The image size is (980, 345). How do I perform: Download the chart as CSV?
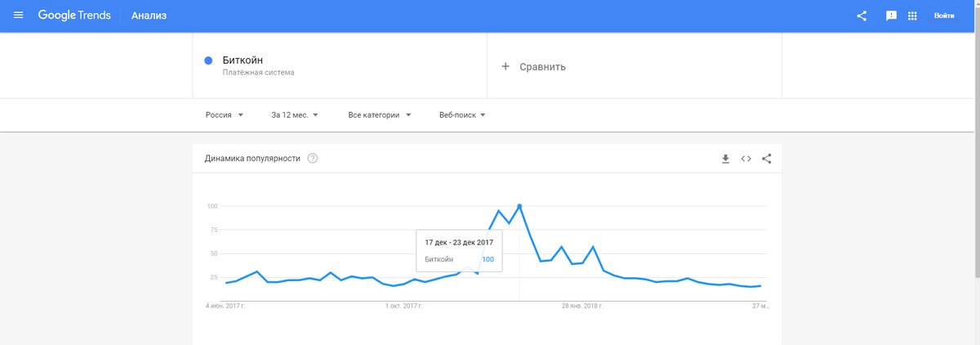[x=725, y=159]
